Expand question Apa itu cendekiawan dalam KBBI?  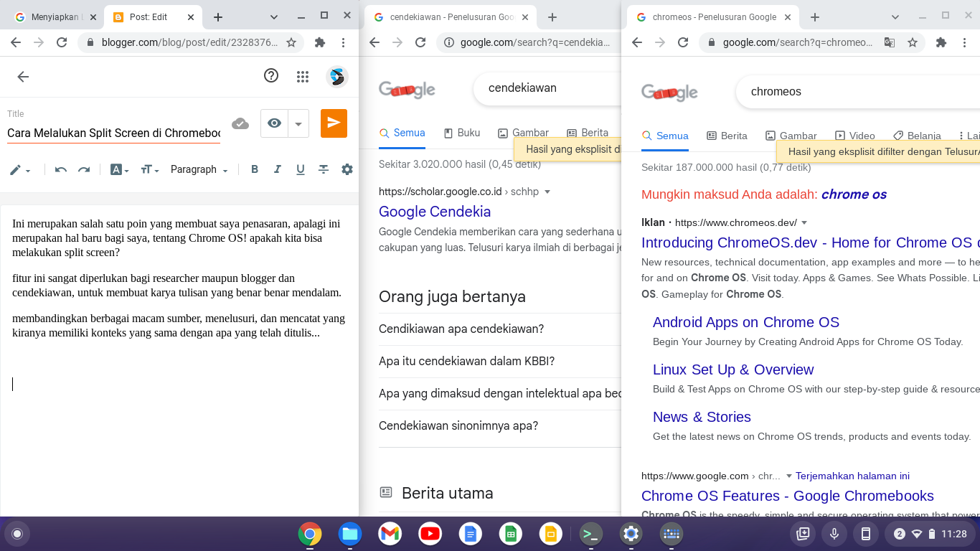click(x=499, y=361)
